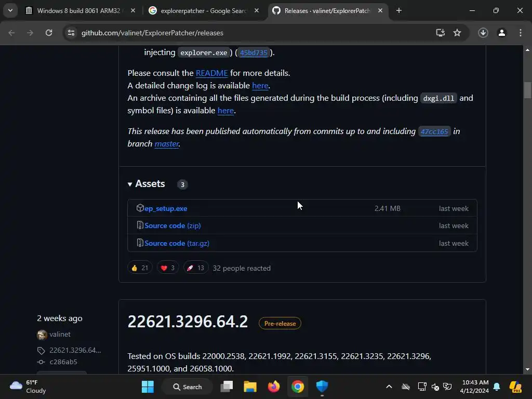
Task: Click the 2 weeks ago timestamp
Action: coord(60,318)
